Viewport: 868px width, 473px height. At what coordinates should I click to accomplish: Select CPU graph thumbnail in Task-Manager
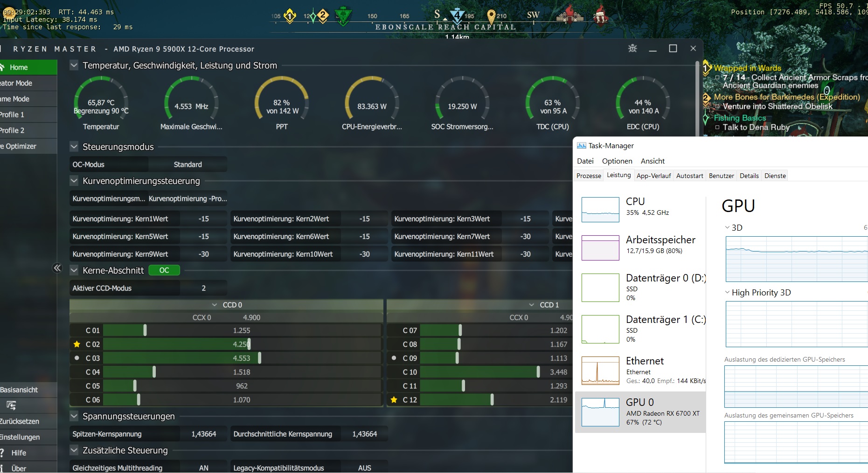click(x=600, y=210)
